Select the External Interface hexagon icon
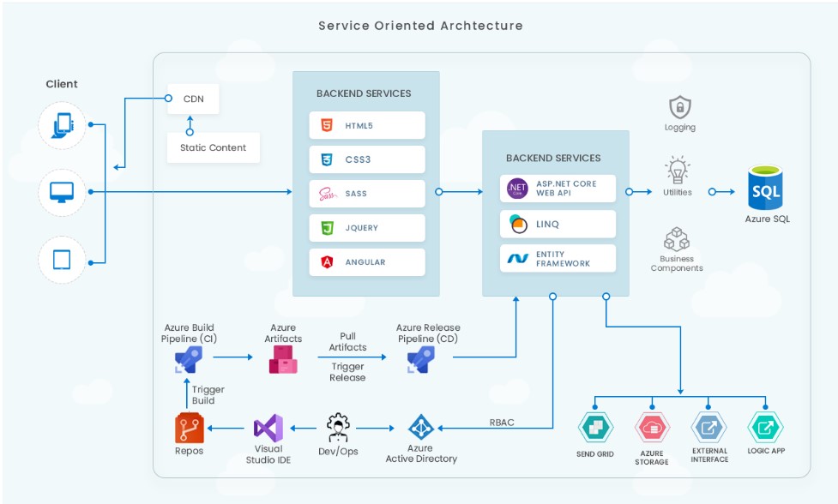This screenshot has height=504, width=838. point(708,428)
